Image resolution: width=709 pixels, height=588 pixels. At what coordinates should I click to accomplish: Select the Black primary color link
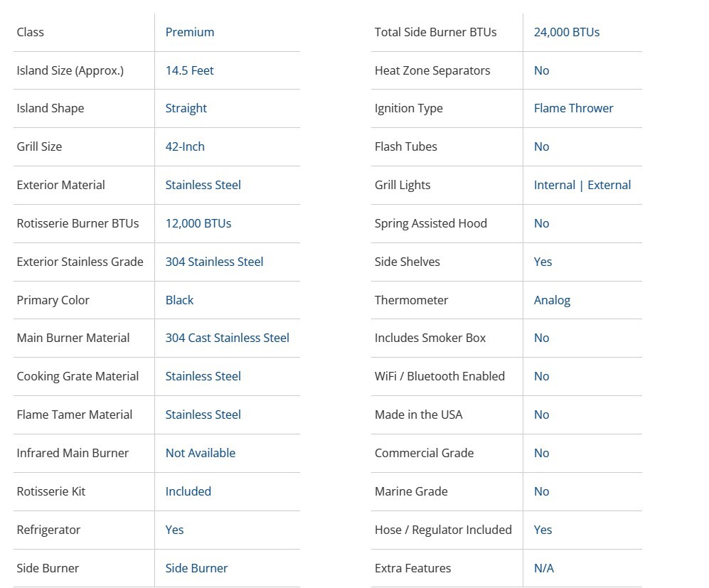179,300
